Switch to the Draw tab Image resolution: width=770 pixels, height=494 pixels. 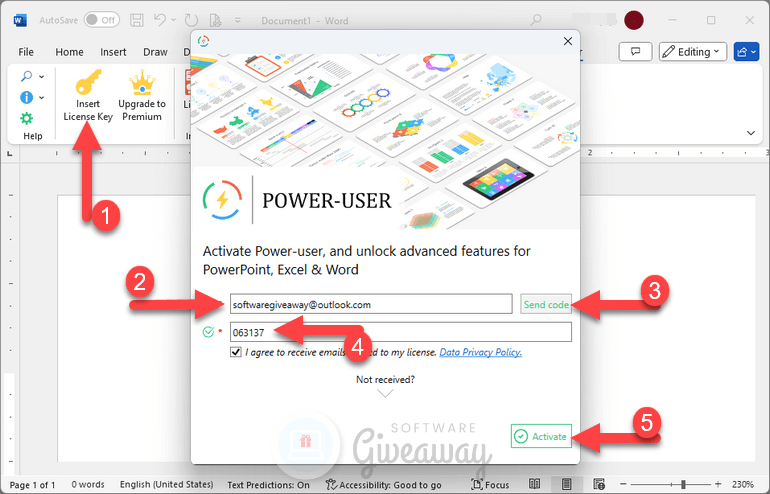(x=155, y=52)
